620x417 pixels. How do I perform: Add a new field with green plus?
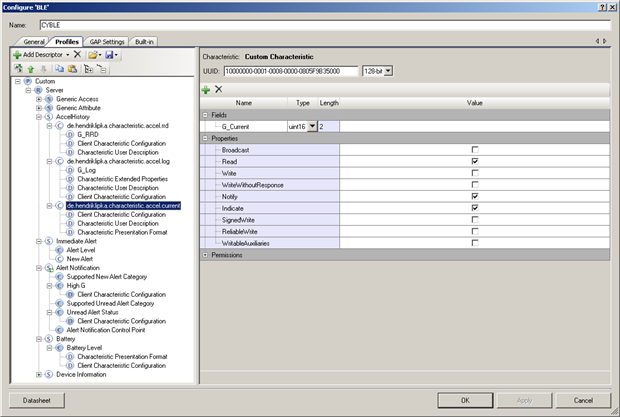(206, 90)
